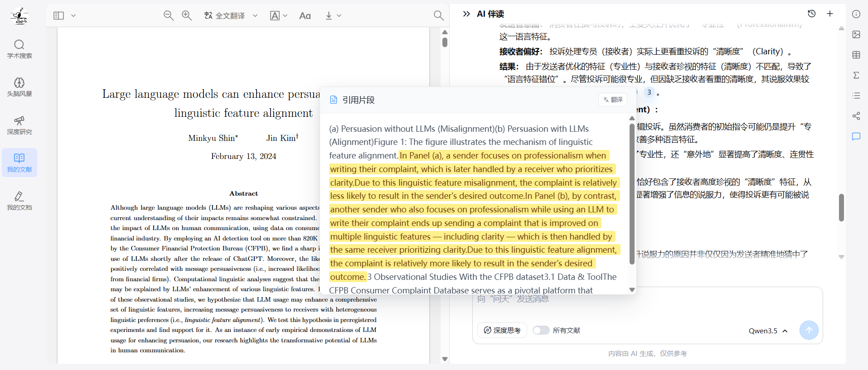Open the share graph icon on right rail

[856, 116]
